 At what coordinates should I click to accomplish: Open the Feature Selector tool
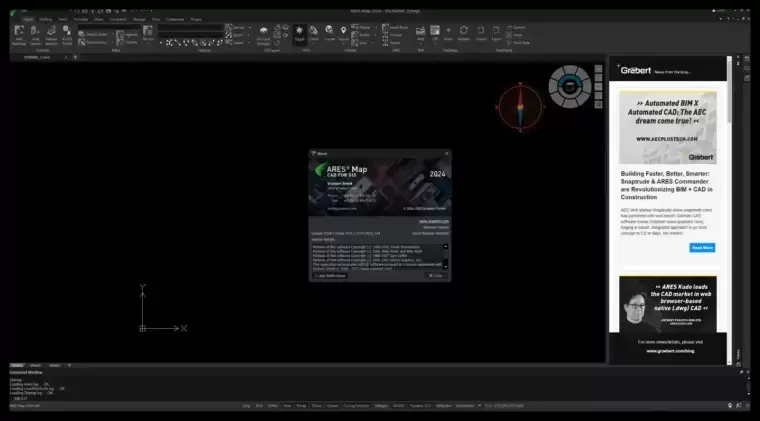tap(51, 35)
